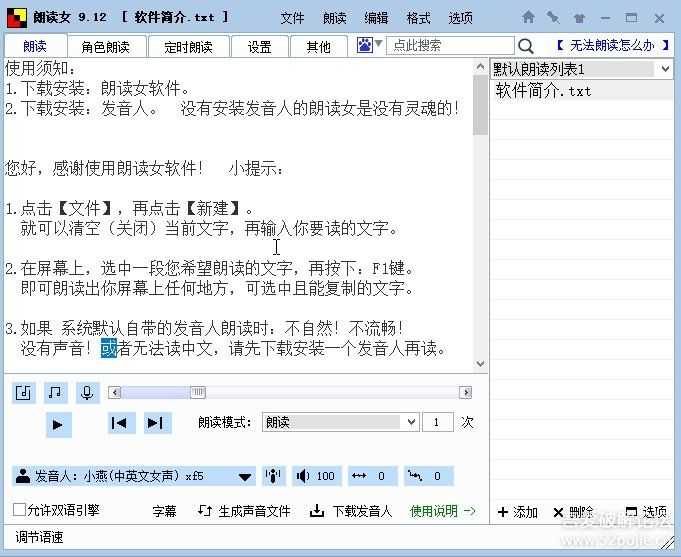
Task: Click the pin window icon
Action: (x=553, y=17)
